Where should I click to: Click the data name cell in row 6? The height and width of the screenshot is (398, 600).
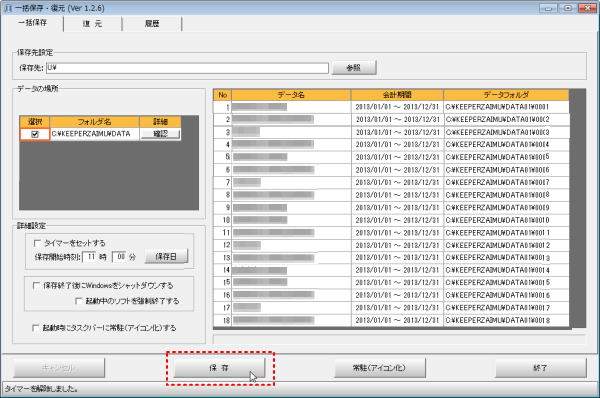(x=291, y=170)
